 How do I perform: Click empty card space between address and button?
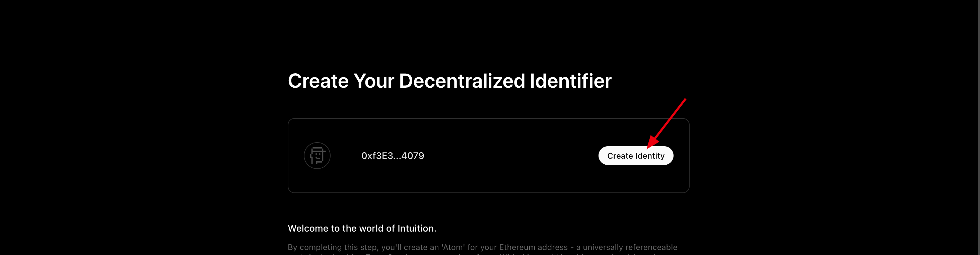(x=510, y=156)
